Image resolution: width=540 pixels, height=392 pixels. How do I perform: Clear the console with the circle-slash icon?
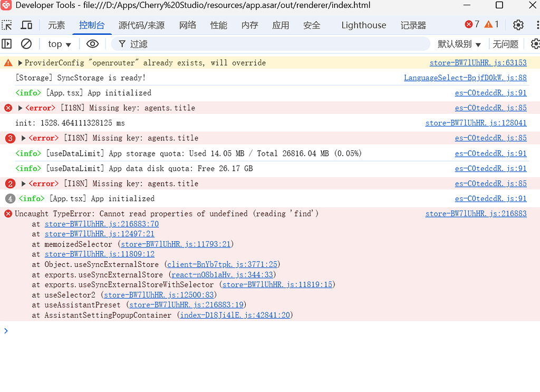[x=26, y=44]
